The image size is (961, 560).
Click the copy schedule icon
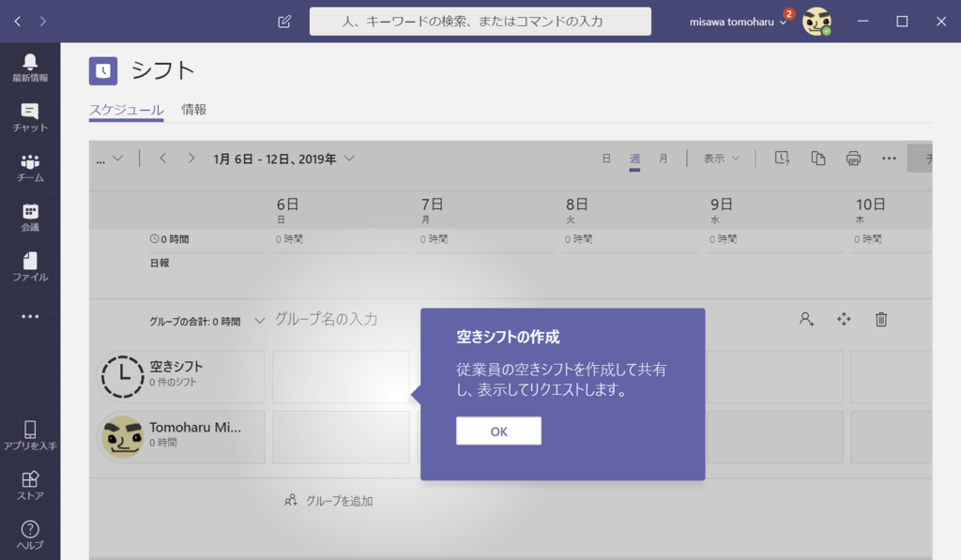(816, 158)
